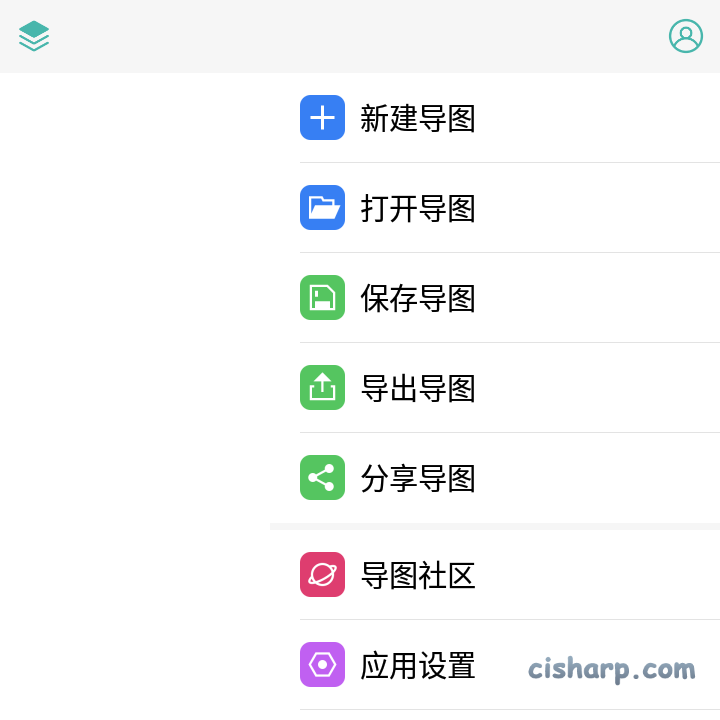
Task: Open the user account profile icon
Action: (686, 36)
